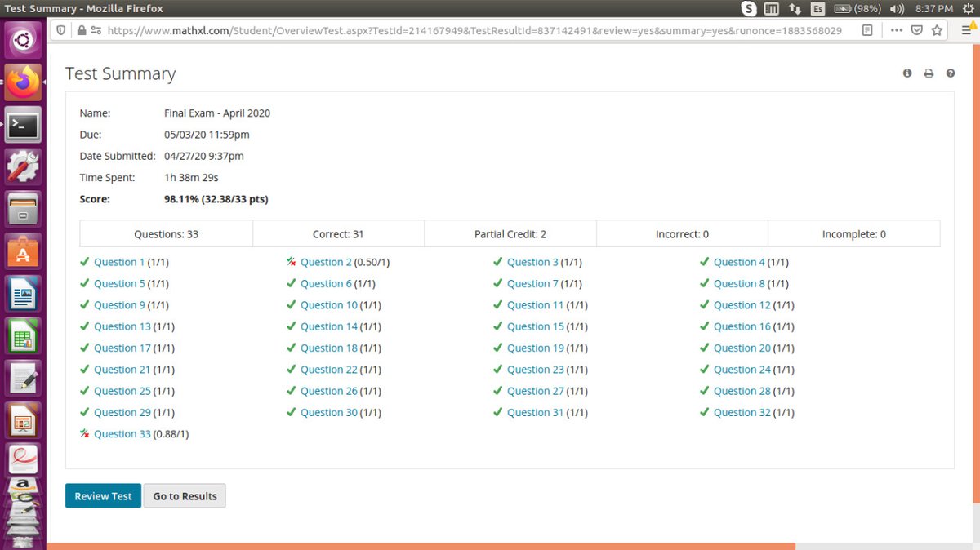Open system power session menu
This screenshot has height=550, width=980.
click(x=969, y=9)
